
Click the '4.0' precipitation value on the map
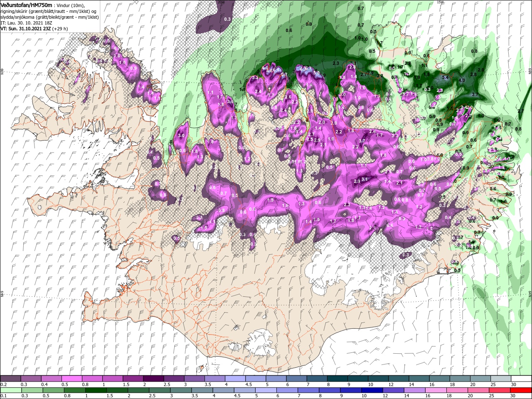462,80
